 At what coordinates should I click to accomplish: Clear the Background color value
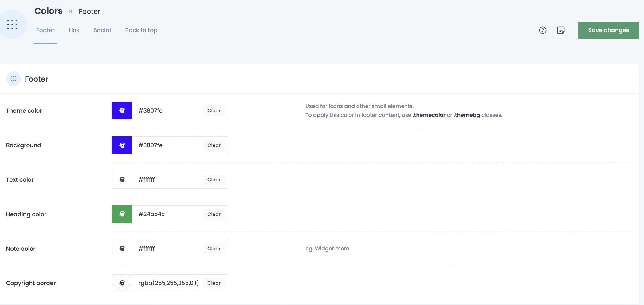[x=214, y=145]
